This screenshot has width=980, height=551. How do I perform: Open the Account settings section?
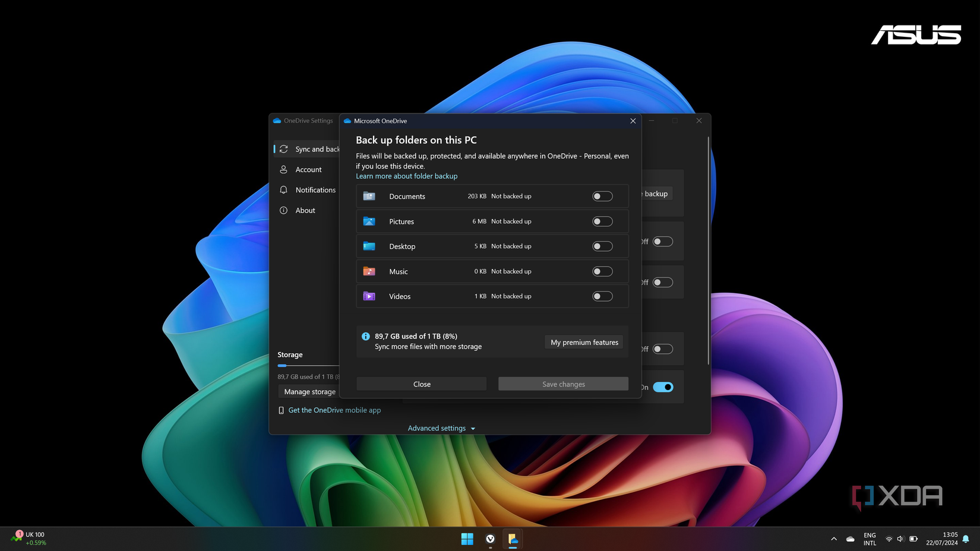[308, 170]
